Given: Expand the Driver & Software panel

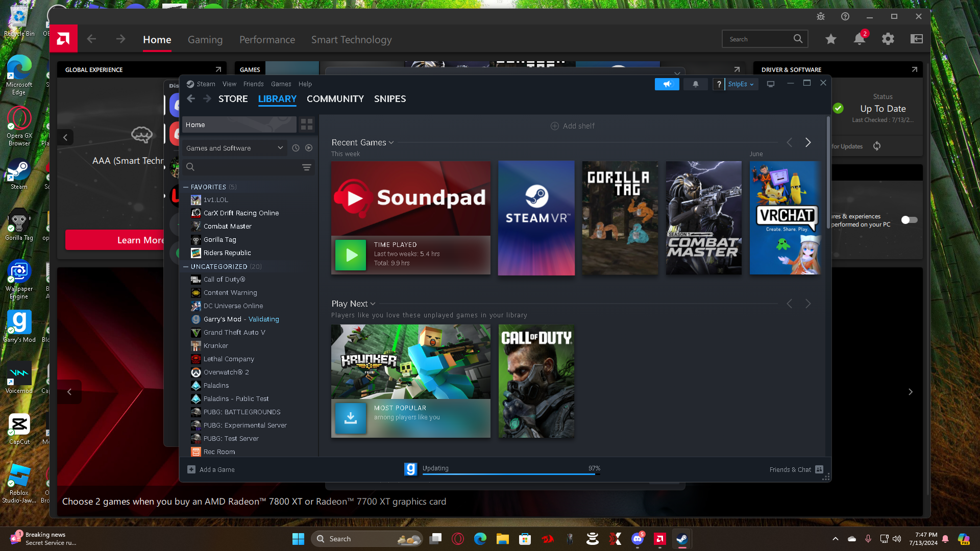Looking at the screenshot, I should pos(915,69).
